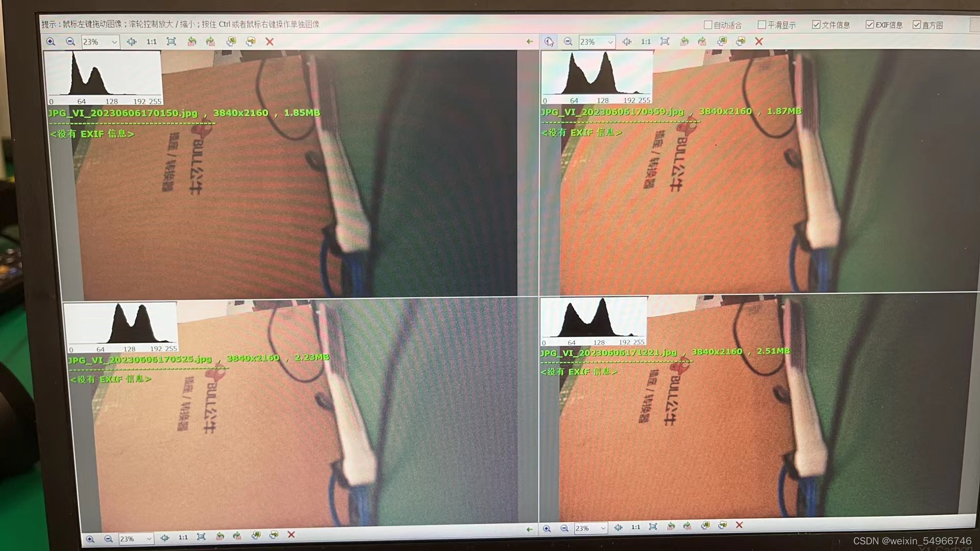Click zoom in icon of top-left image pane
980x551 pixels.
click(x=51, y=42)
